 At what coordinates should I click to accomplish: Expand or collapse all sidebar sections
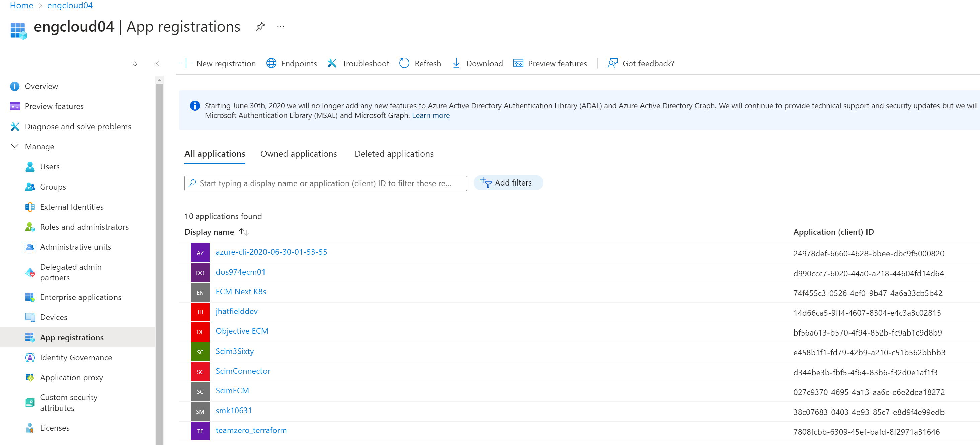(x=135, y=64)
